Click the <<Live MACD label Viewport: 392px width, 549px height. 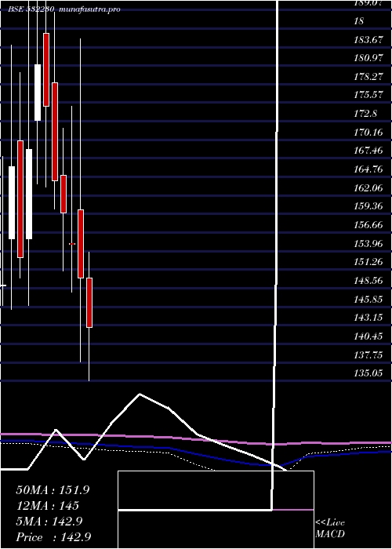(x=330, y=528)
